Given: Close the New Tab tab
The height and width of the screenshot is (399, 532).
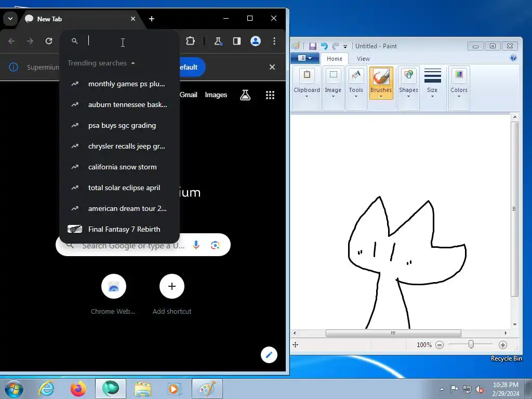Looking at the screenshot, I should pyautogui.click(x=133, y=19).
